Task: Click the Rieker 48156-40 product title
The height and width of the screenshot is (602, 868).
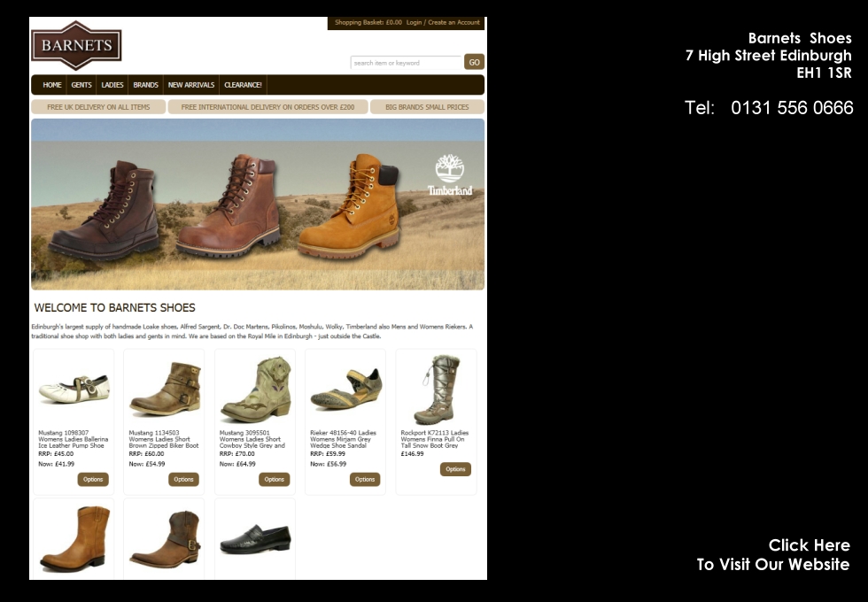Action: 344,439
